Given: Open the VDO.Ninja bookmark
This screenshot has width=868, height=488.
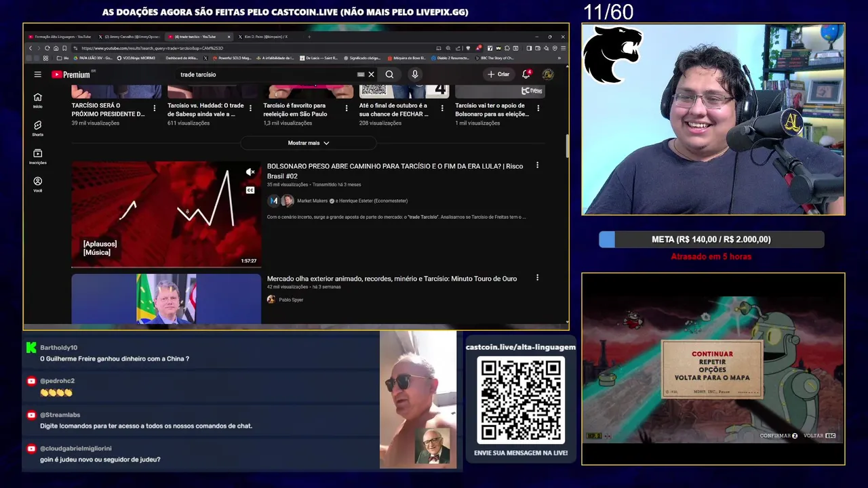Looking at the screenshot, I should pos(136,58).
